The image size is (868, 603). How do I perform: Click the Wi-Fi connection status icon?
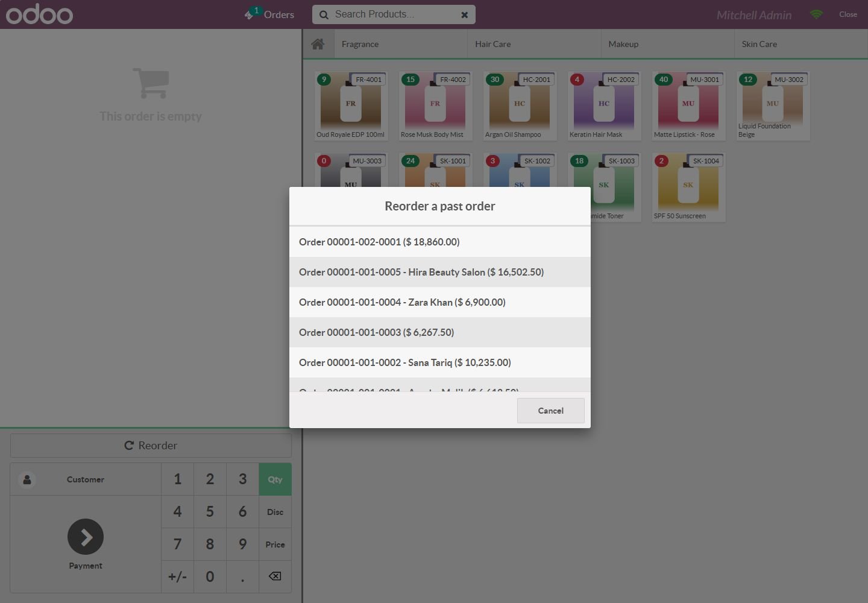(816, 14)
